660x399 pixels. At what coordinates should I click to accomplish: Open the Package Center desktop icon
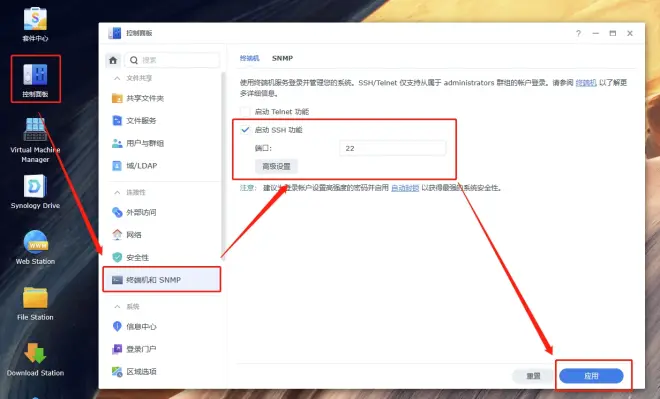pos(35,24)
